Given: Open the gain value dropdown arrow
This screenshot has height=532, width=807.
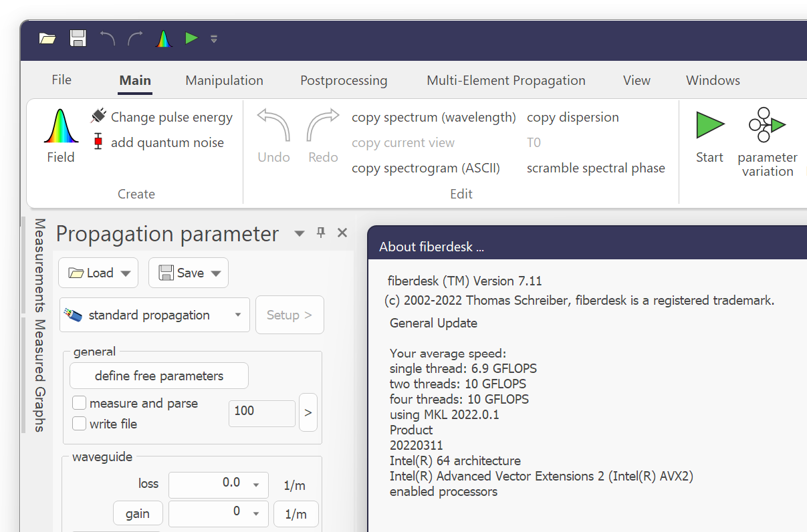Looking at the screenshot, I should [256, 514].
